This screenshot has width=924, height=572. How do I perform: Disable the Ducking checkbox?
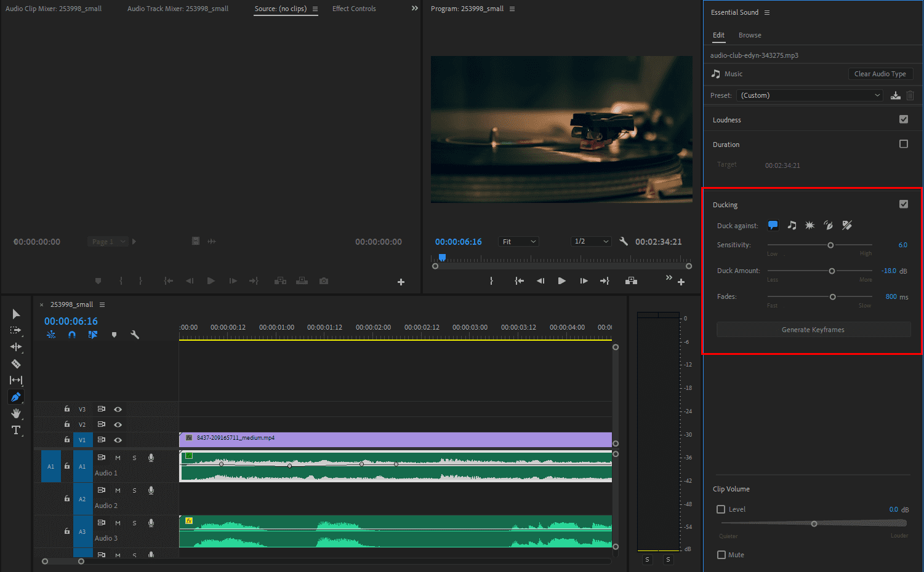(x=904, y=204)
